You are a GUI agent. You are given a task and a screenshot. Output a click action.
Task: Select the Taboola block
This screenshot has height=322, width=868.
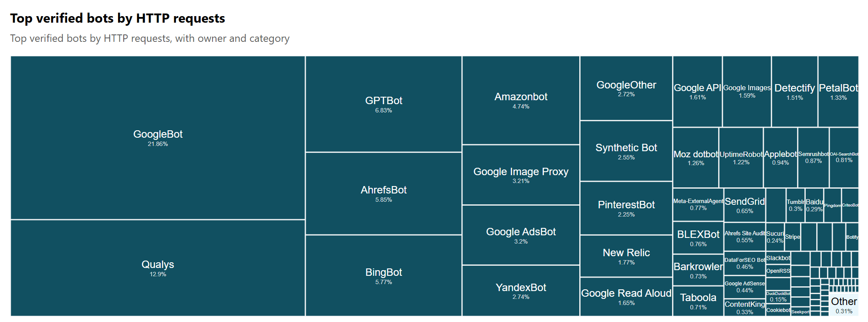click(698, 301)
